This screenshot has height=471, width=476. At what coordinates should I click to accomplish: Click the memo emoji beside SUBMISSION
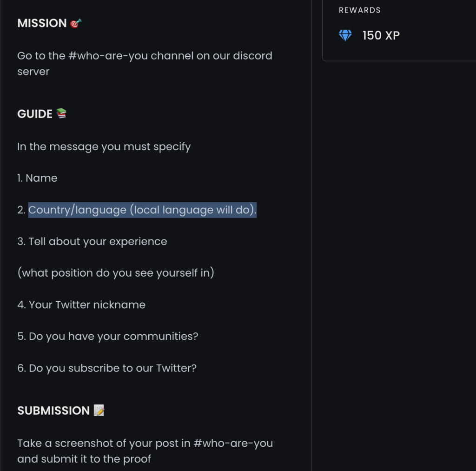click(99, 410)
